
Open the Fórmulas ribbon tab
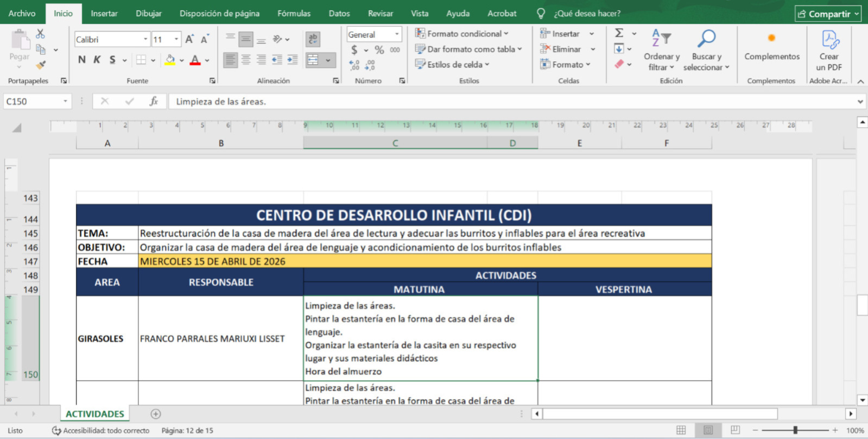[x=294, y=13]
